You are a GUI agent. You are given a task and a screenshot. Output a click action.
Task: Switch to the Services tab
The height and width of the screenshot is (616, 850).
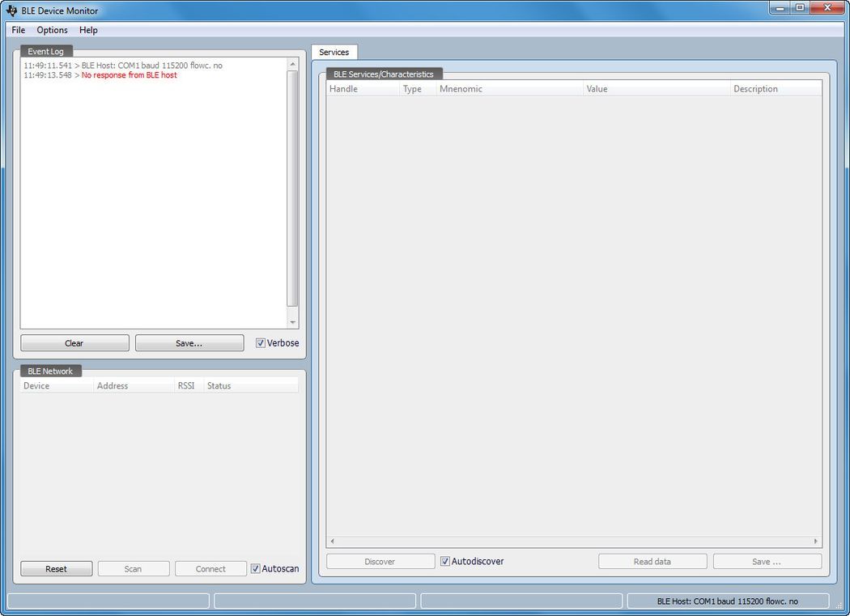(x=334, y=52)
